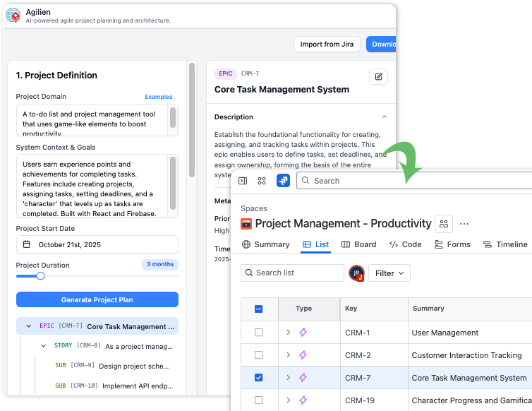Click the blue Jira logo icon
Viewport: 532px width, 411px height.
pos(283,181)
